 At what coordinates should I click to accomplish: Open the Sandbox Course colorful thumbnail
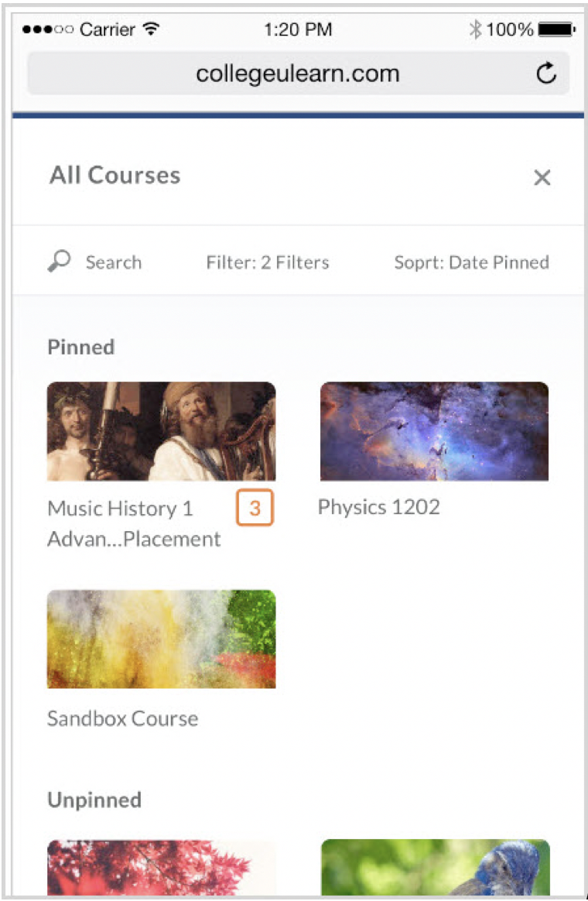coord(161,639)
